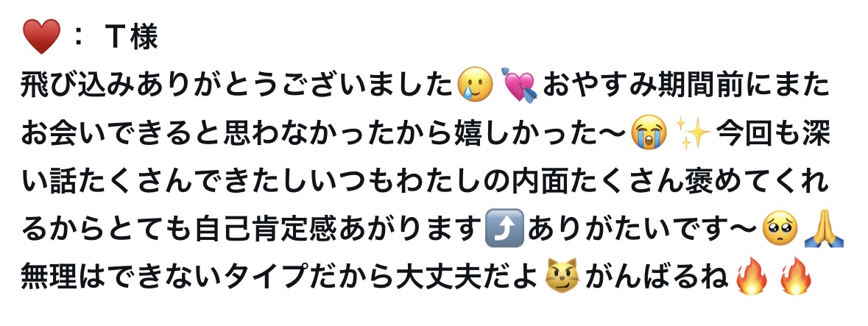
Task: Click the text T様
Action: (131, 37)
